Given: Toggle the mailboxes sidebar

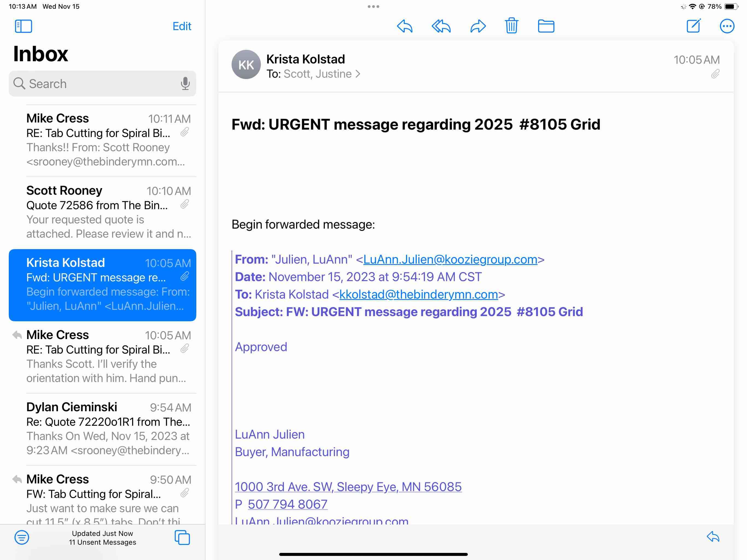Looking at the screenshot, I should (23, 26).
